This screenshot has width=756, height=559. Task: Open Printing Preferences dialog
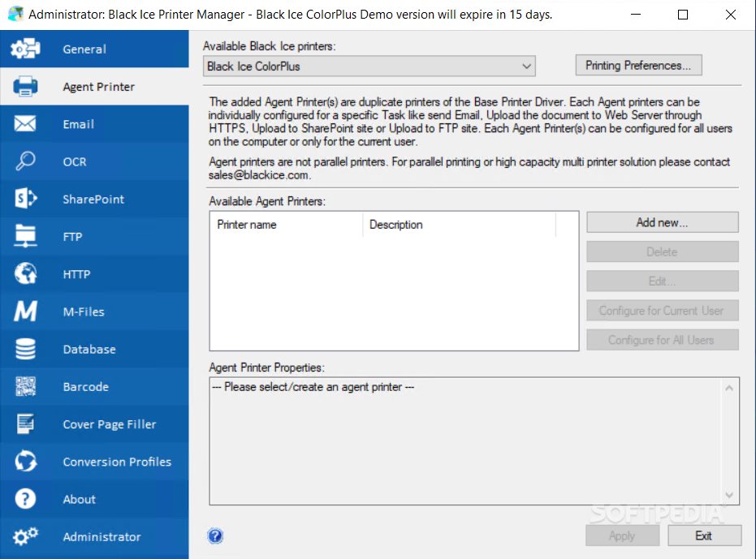pyautogui.click(x=638, y=65)
